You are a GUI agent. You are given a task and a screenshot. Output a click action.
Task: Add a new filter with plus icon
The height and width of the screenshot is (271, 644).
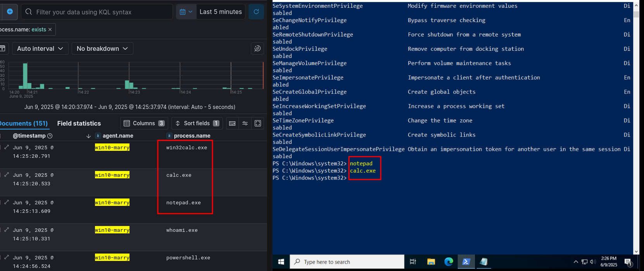point(10,12)
